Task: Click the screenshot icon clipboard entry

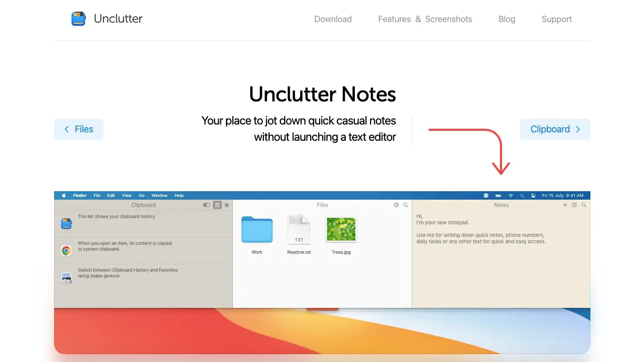Action: [66, 277]
